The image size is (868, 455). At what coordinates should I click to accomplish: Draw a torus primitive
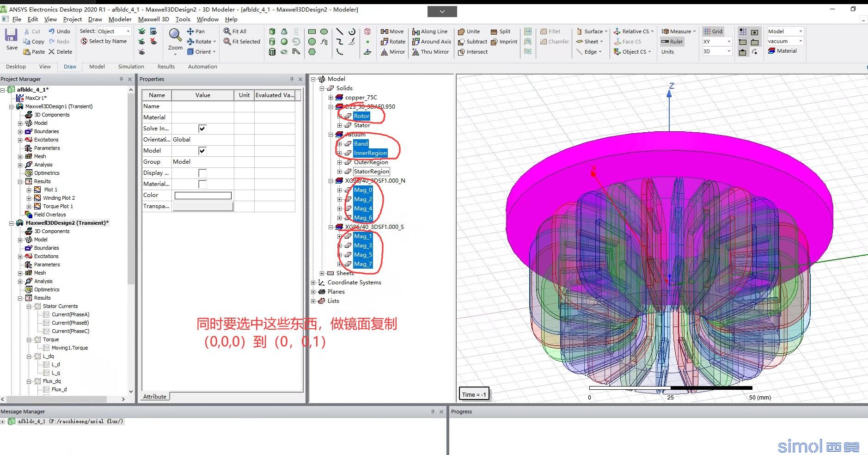[284, 52]
